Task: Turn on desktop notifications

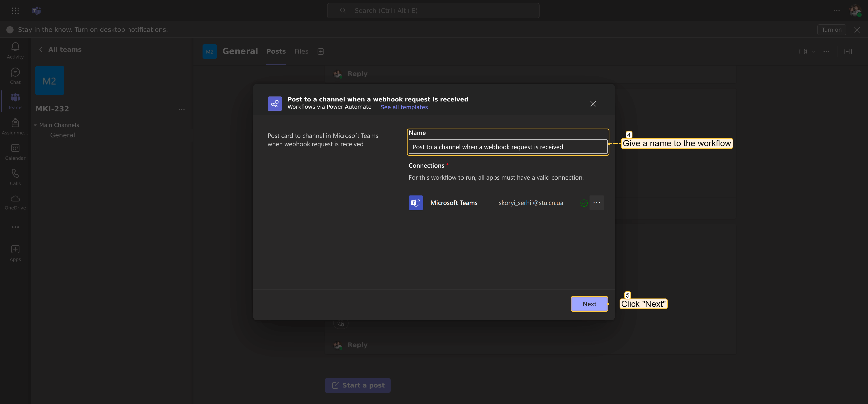Action: click(x=831, y=30)
